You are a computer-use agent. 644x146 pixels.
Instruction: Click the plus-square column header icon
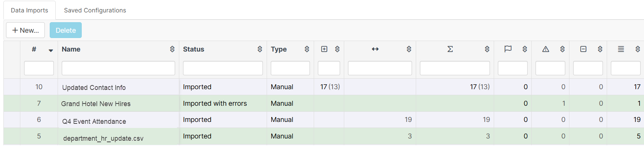(324, 49)
